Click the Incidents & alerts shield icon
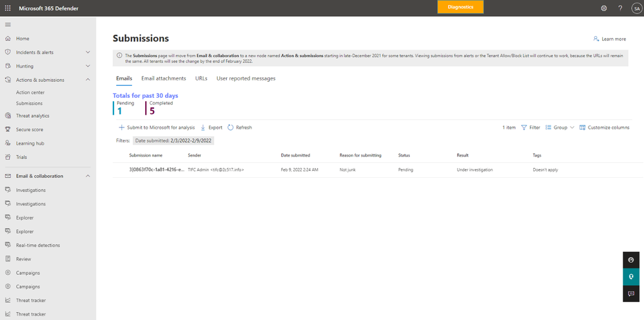Screen dimensions: 644x320 point(7,52)
